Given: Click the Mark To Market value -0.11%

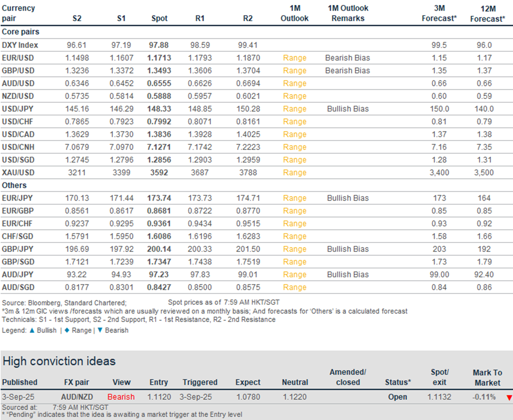Looking at the screenshot, I should coord(484,397).
